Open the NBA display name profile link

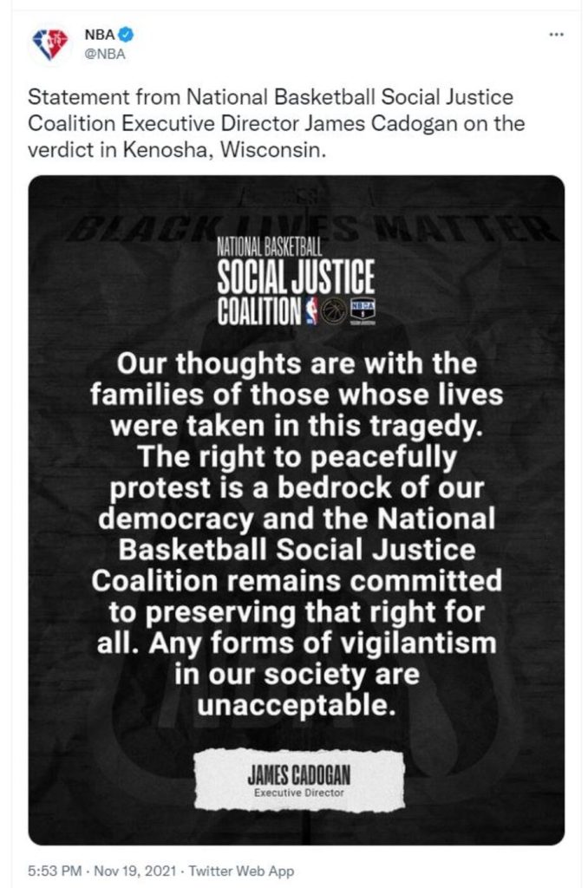[100, 36]
